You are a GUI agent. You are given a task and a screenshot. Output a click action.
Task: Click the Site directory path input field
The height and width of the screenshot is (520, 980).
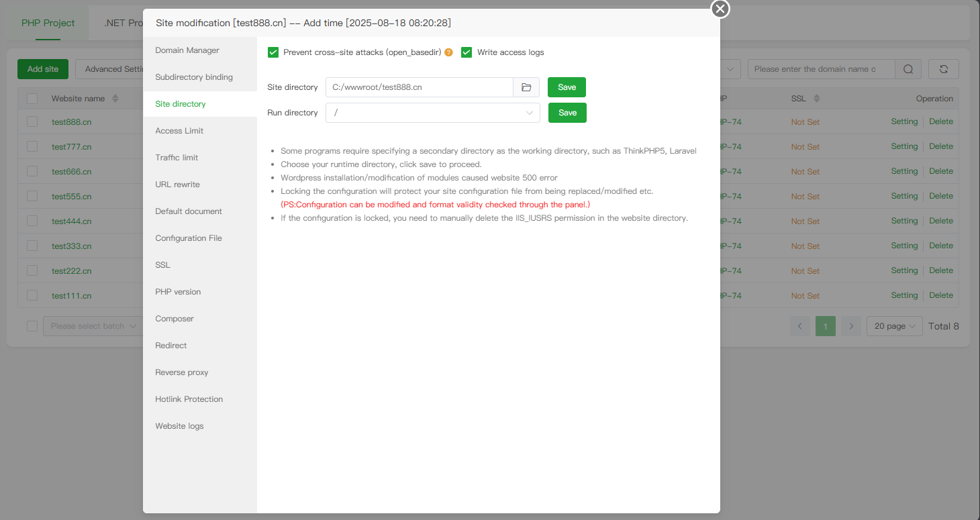tap(420, 87)
